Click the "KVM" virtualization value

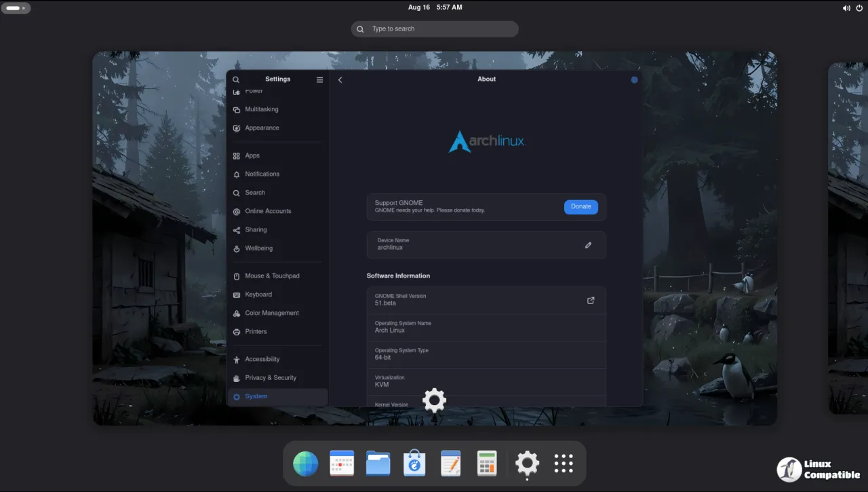click(382, 385)
